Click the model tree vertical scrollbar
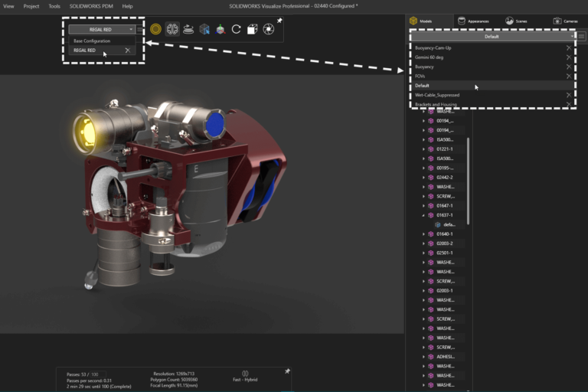Image resolution: width=588 pixels, height=392 pixels. click(x=468, y=181)
